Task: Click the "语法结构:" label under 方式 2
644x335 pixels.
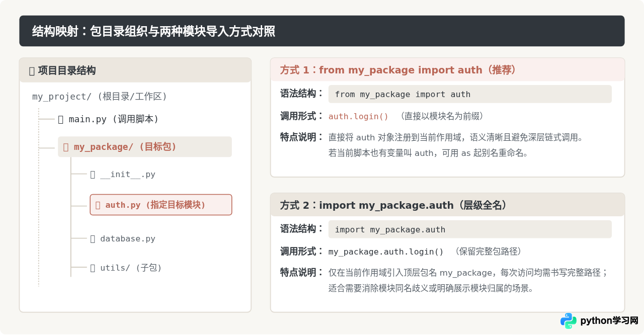Action: pyautogui.click(x=302, y=229)
